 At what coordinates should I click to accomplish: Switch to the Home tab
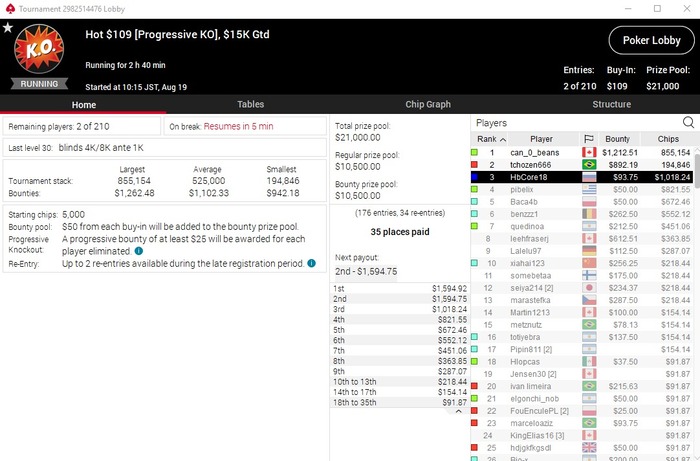coord(83,104)
